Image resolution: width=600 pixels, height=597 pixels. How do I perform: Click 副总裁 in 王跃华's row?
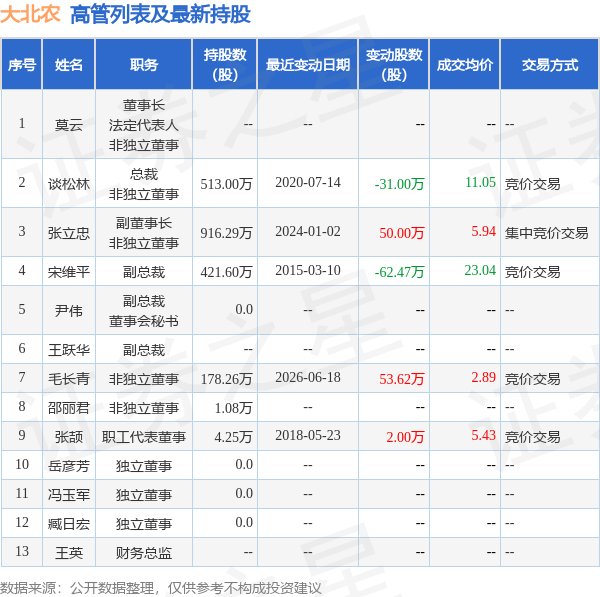tap(144, 350)
